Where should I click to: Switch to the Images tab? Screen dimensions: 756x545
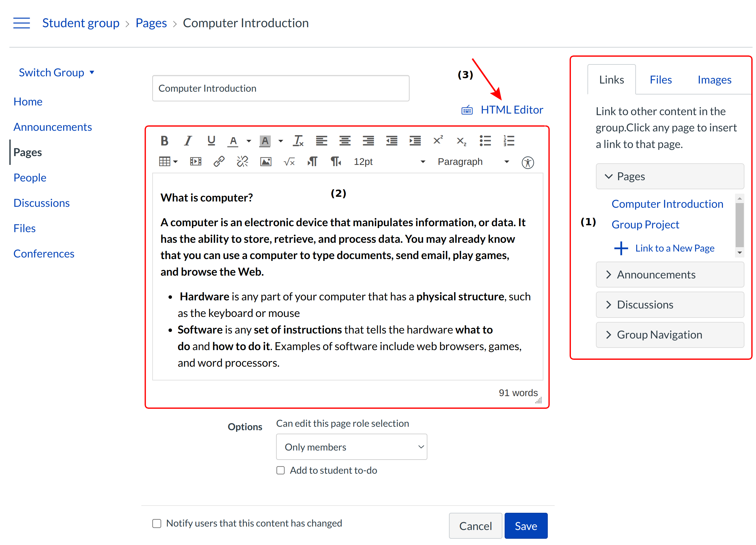pos(714,80)
